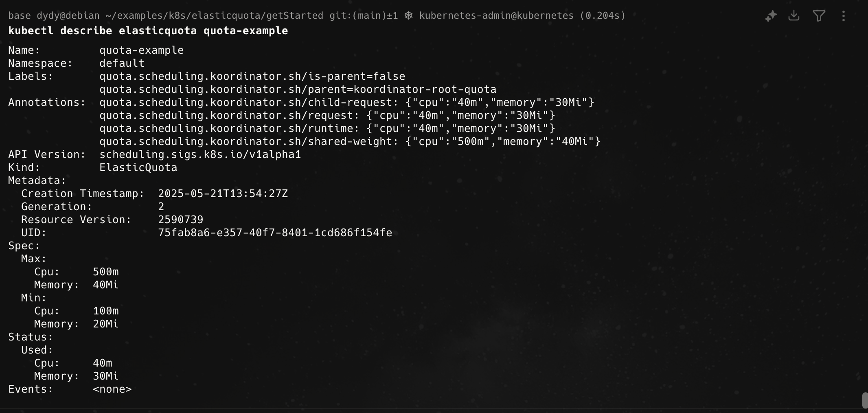868x413 pixels.
Task: Click the kubernetes-admin@kubernetes context in prompt
Action: click(496, 15)
